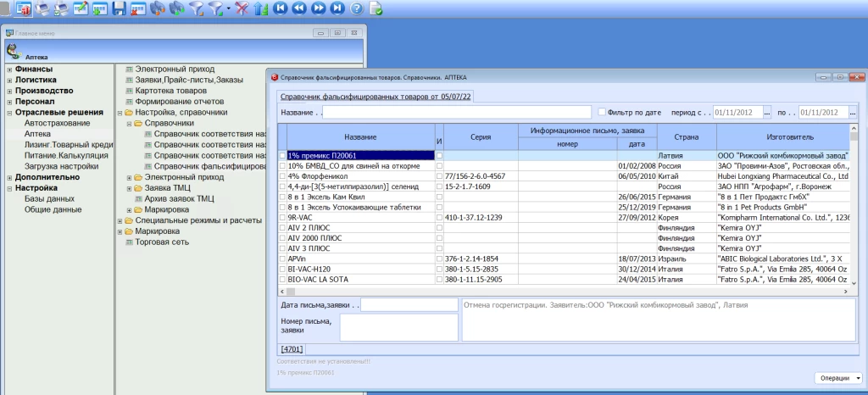Screen dimensions: 868x395
Task: Open Автострахование in main menu
Action: coord(57,124)
